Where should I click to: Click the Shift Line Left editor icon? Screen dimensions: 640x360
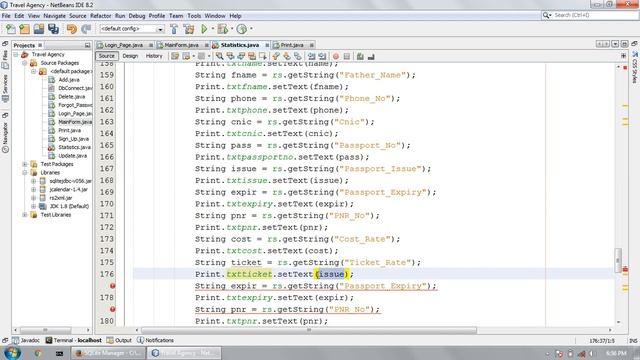(x=311, y=56)
